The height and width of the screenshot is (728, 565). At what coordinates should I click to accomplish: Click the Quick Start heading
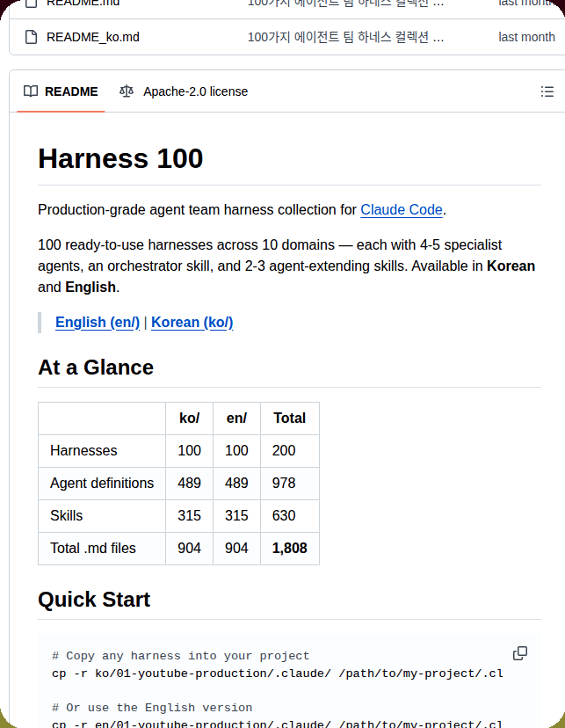tap(94, 600)
